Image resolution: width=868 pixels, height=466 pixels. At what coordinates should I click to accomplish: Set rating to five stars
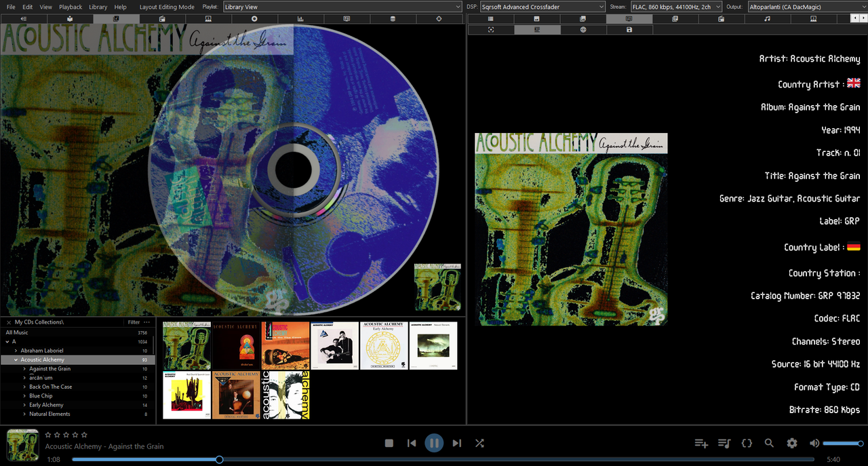tap(84, 435)
